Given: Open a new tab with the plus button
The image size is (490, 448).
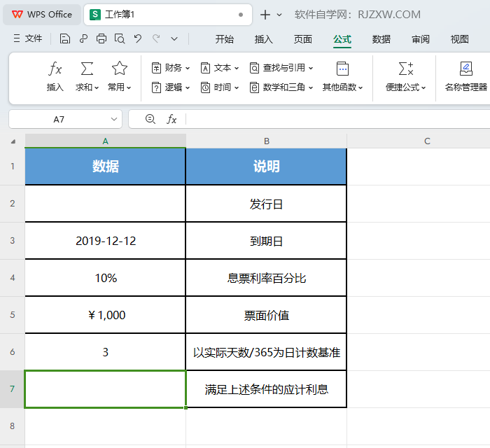Looking at the screenshot, I should pyautogui.click(x=265, y=15).
